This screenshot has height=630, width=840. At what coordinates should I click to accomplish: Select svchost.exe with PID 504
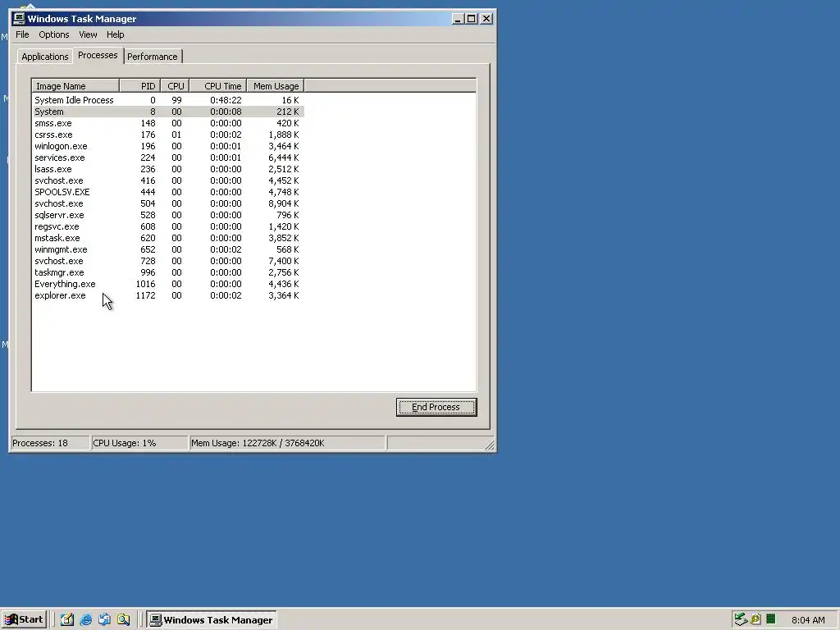pyautogui.click(x=168, y=203)
